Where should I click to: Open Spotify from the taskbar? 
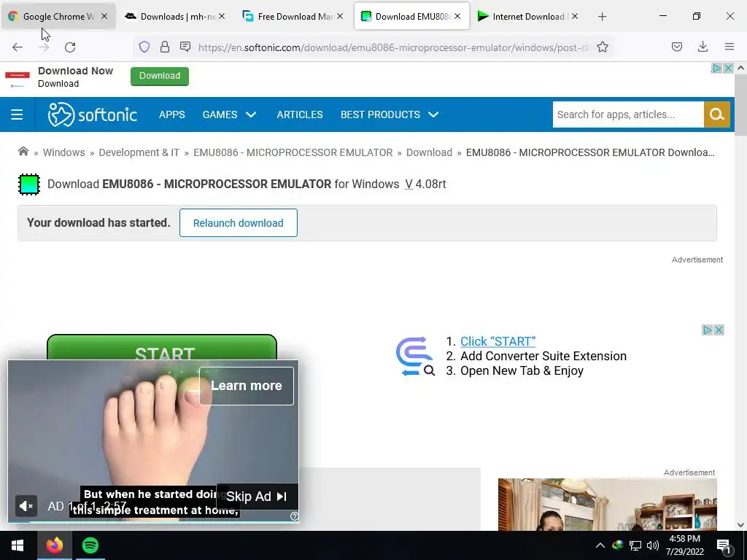[x=90, y=545]
